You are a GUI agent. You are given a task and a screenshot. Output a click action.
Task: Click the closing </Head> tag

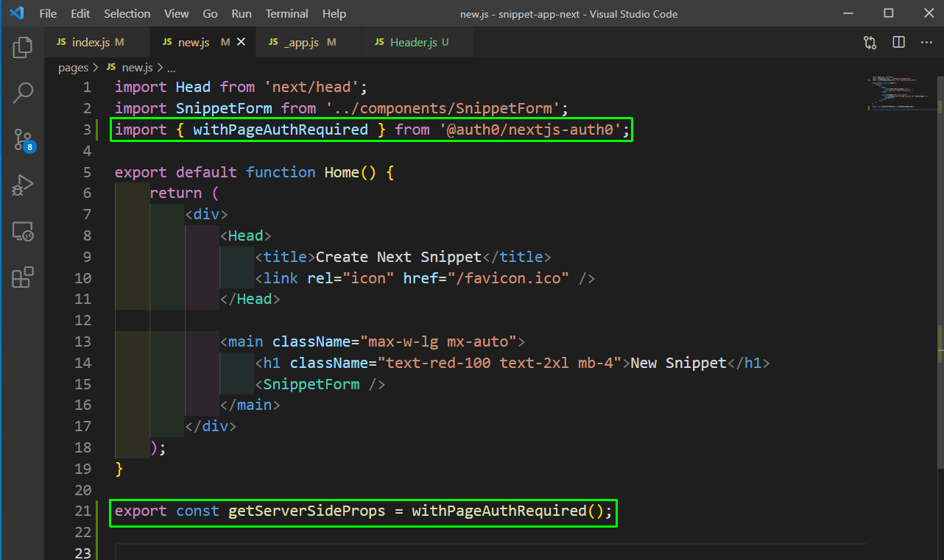(x=250, y=300)
